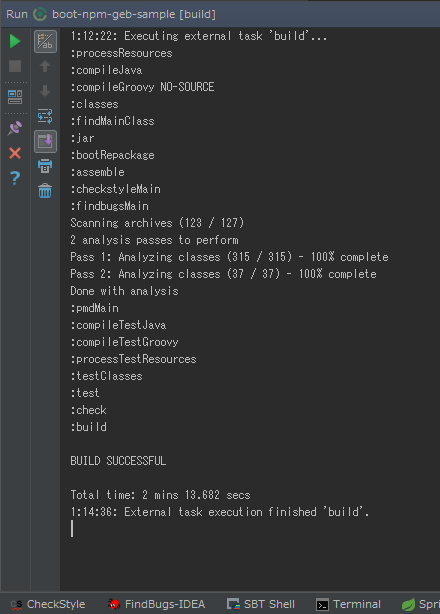Viewport: 440px width, 614px height.
Task: Click the Restore Layout icon
Action: (x=15, y=97)
